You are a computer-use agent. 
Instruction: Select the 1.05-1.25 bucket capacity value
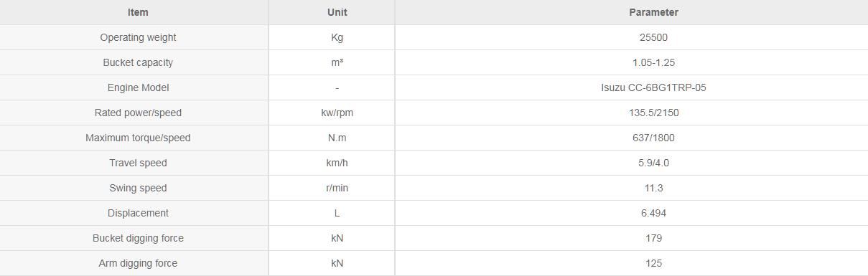pos(653,62)
